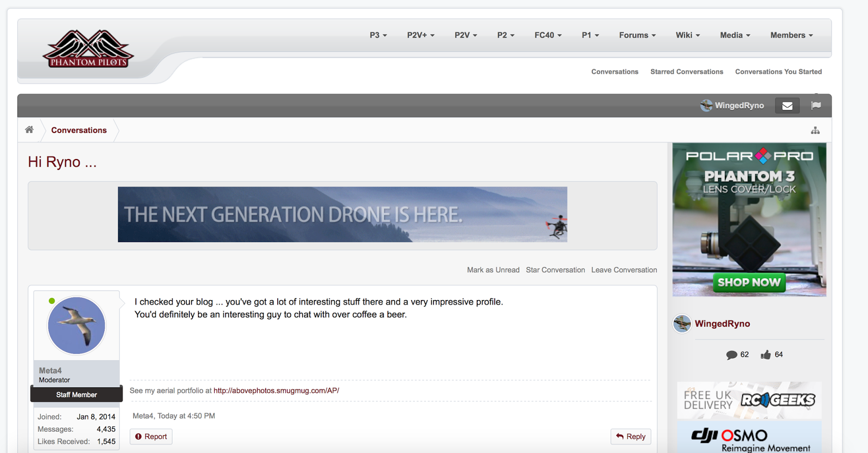Open the abovephotos.smugmug.com portfolio link
868x453 pixels.
[276, 391]
